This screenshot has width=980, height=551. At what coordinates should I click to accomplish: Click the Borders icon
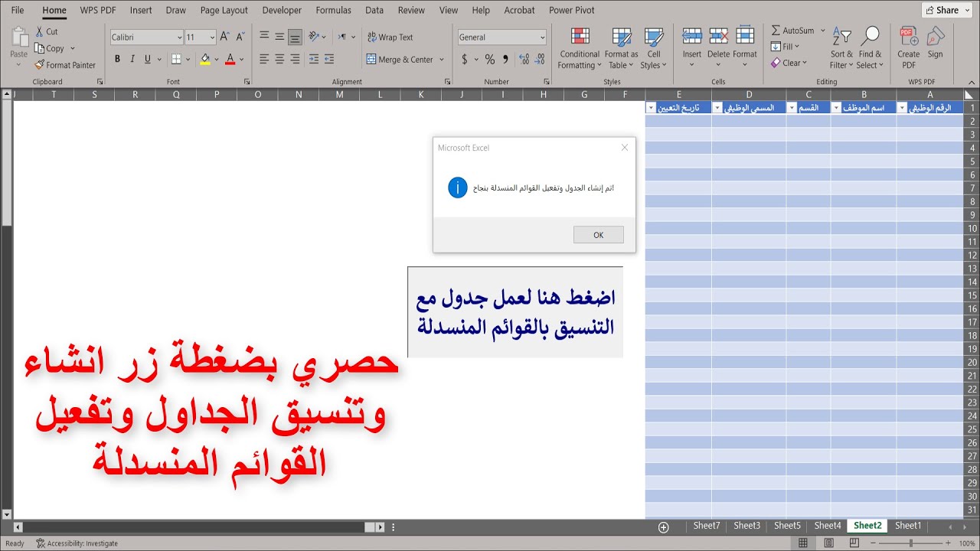click(176, 59)
